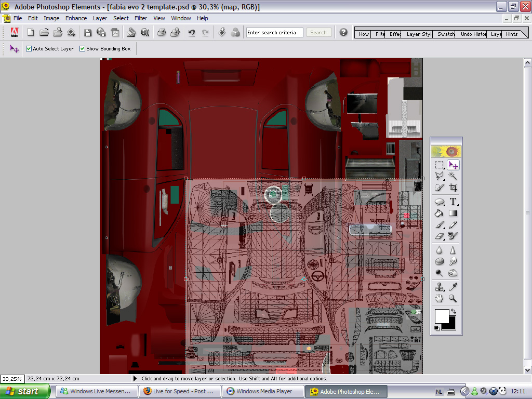Click the Search button
The height and width of the screenshot is (399, 532).
coord(318,33)
